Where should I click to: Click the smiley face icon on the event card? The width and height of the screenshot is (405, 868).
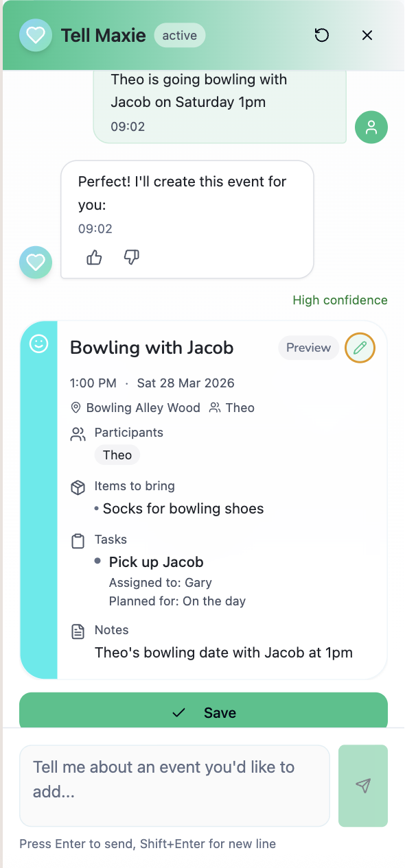38,343
